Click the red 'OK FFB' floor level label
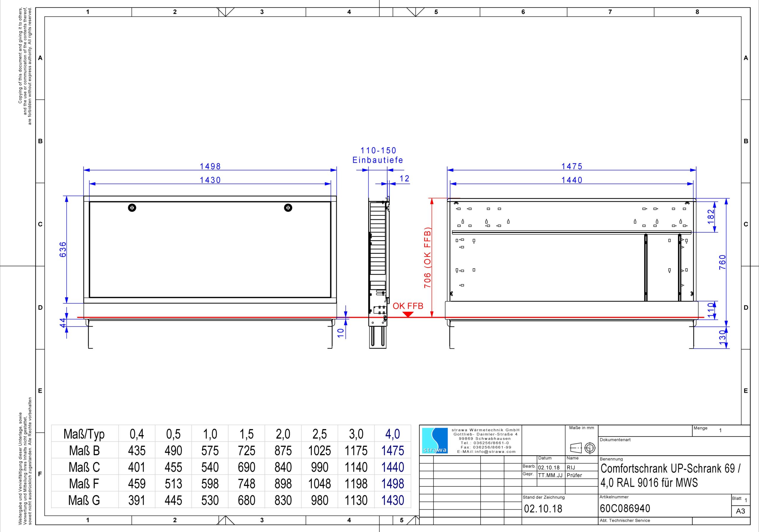Viewport: 759px width, 532px height. [x=408, y=306]
